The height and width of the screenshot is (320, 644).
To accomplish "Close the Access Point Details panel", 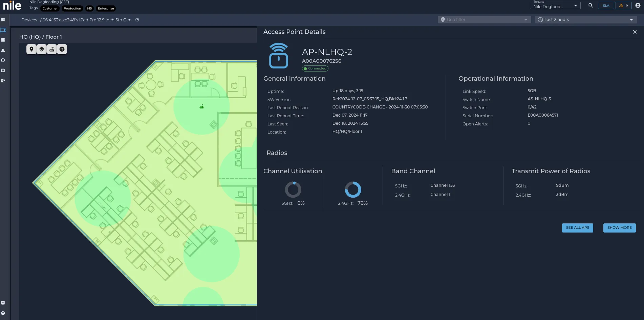I will [635, 32].
